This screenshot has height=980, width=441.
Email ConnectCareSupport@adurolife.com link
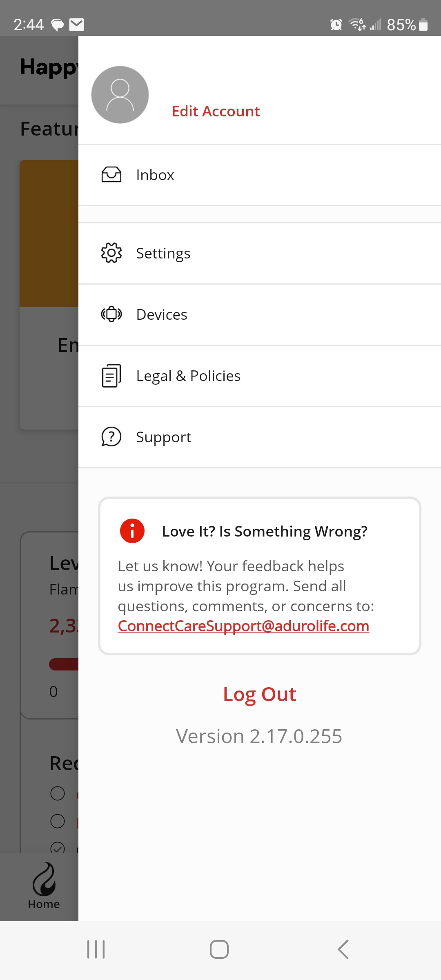(243, 626)
